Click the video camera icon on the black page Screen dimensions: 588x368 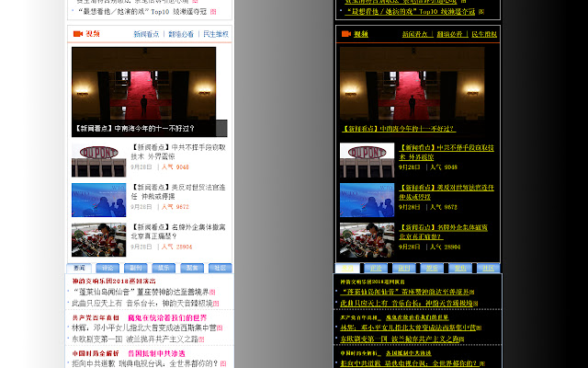[346, 34]
